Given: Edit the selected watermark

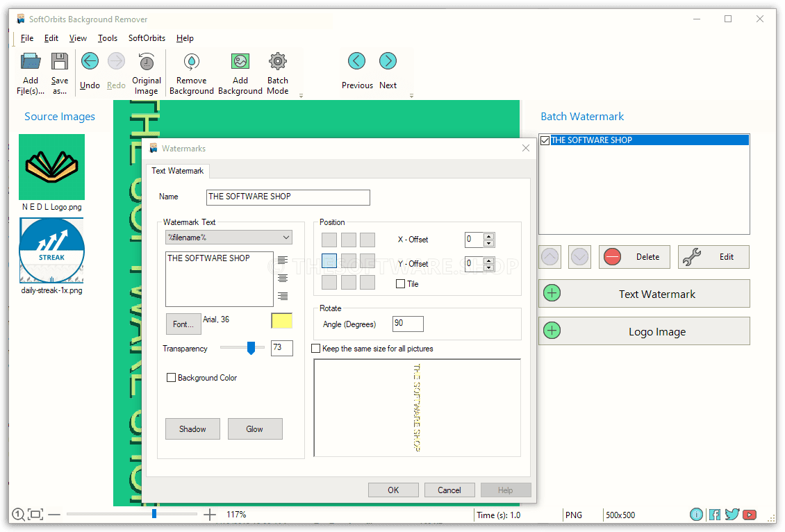Looking at the screenshot, I should (x=714, y=257).
